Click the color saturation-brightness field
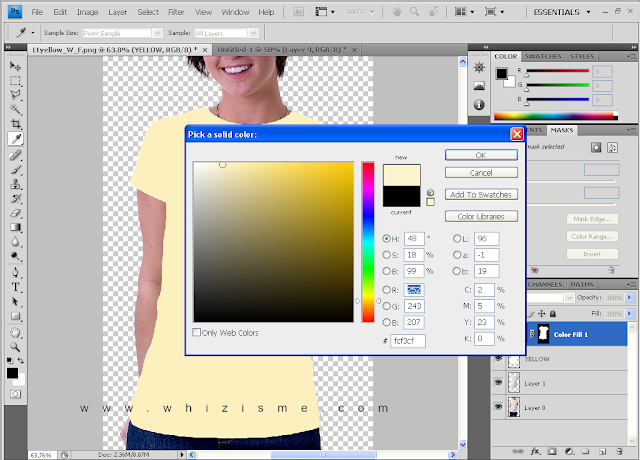 (273, 242)
